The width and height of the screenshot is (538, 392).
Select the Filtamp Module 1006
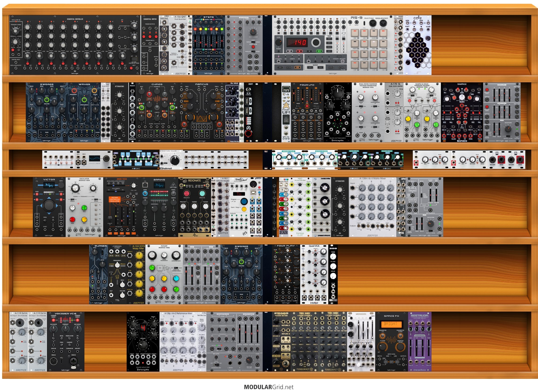164,274
